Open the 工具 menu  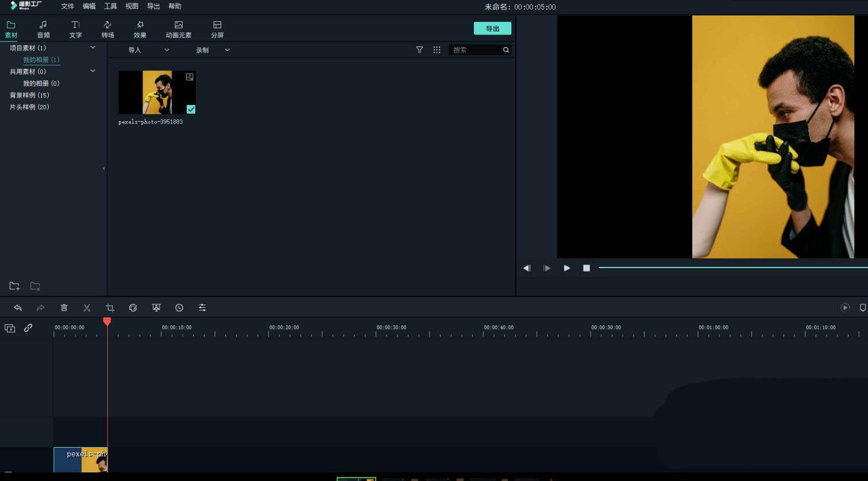(110, 6)
